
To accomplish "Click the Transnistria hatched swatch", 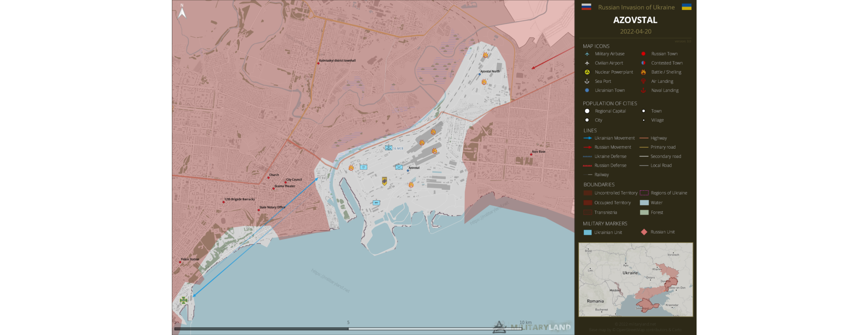I will (x=588, y=212).
